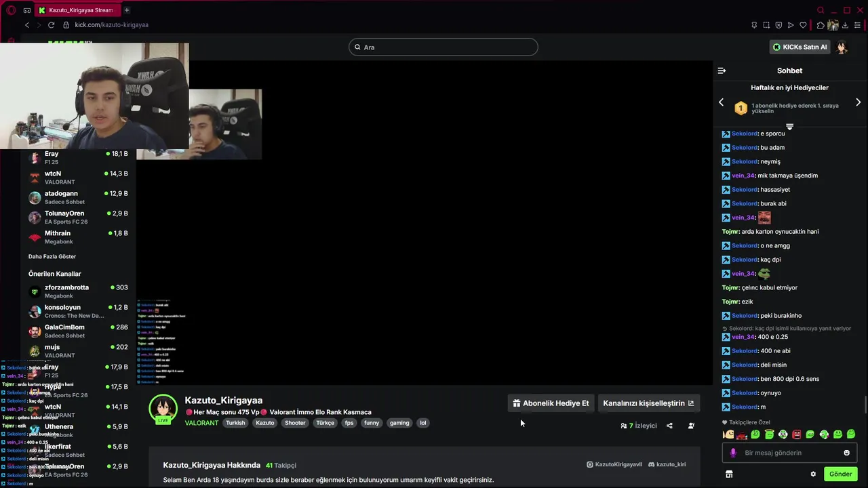Open the chat shop icon
Image resolution: width=868 pixels, height=488 pixels.
click(729, 474)
